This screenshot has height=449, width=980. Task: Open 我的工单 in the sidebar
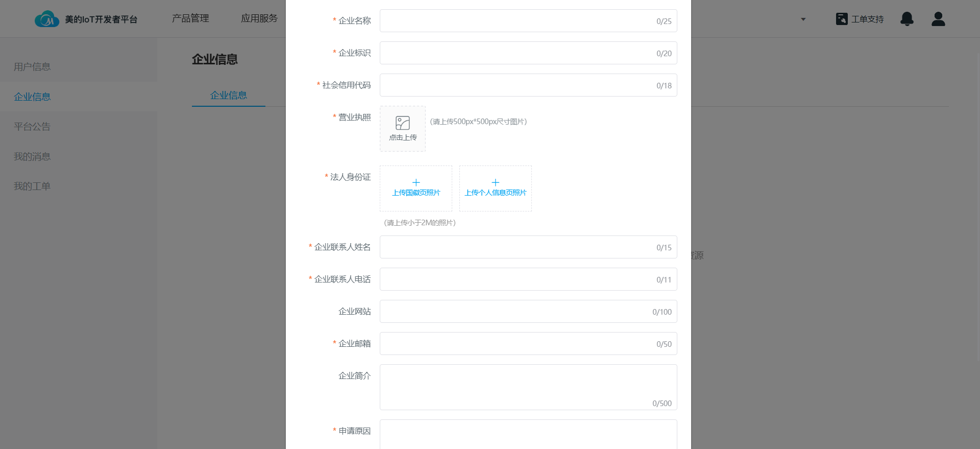coord(32,186)
